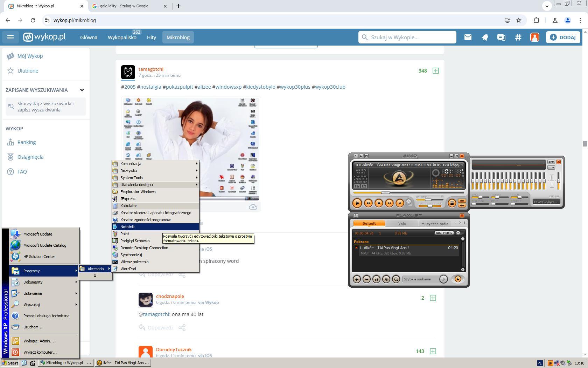The height and width of the screenshot is (368, 588).
Task: Click the add (+) button in Playlist
Action: click(356, 279)
